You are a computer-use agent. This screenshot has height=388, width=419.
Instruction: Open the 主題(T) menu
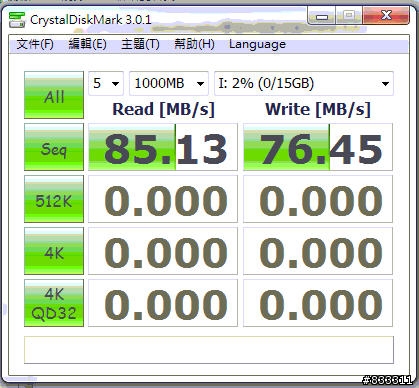(140, 44)
